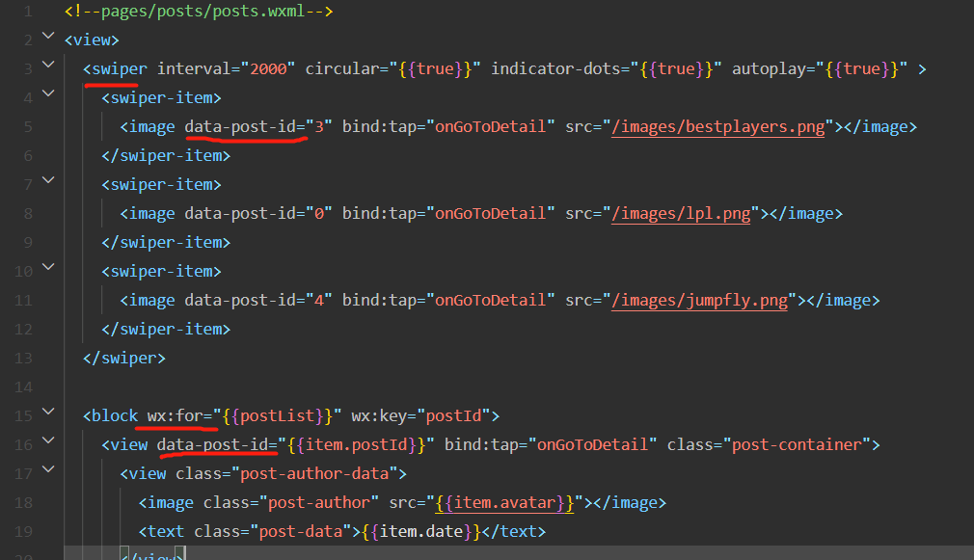Click the post-author class value
This screenshot has width=974, height=560.
318,503
